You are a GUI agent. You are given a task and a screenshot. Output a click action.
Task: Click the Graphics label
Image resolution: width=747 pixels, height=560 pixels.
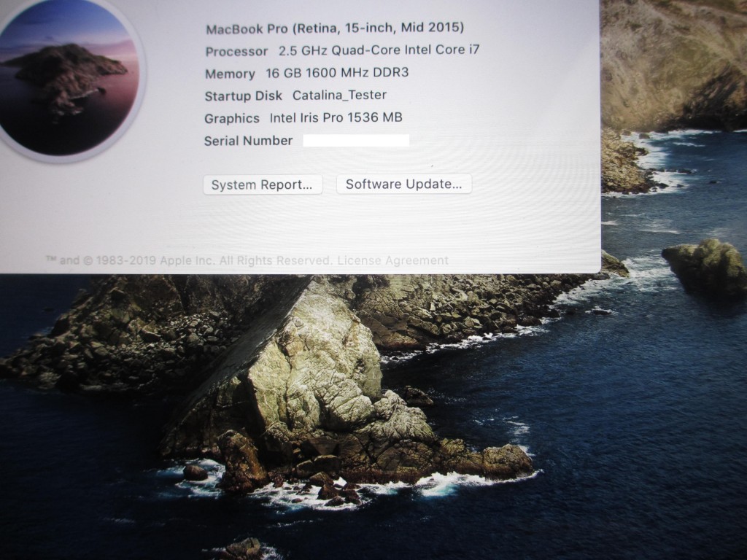point(231,119)
